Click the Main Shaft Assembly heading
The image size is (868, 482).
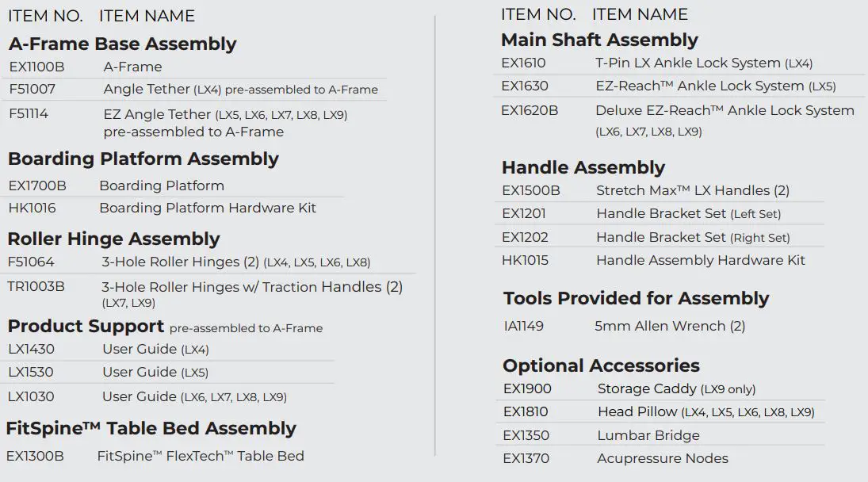599,40
